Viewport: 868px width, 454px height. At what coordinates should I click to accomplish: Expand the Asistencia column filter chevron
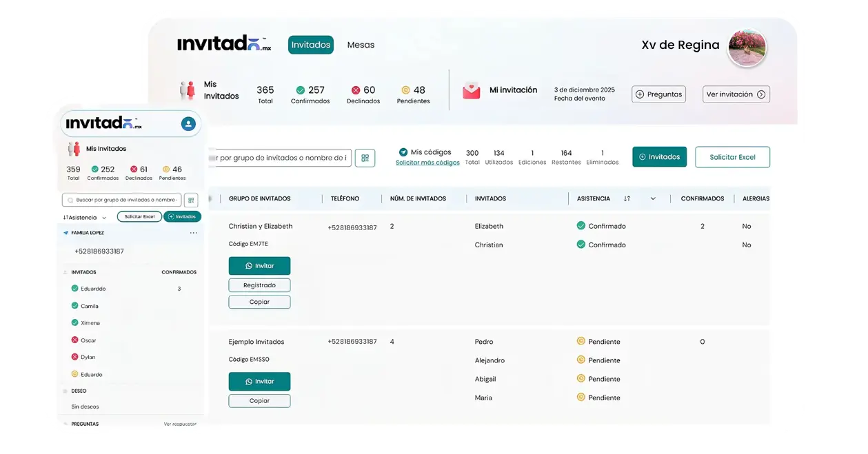pyautogui.click(x=653, y=198)
